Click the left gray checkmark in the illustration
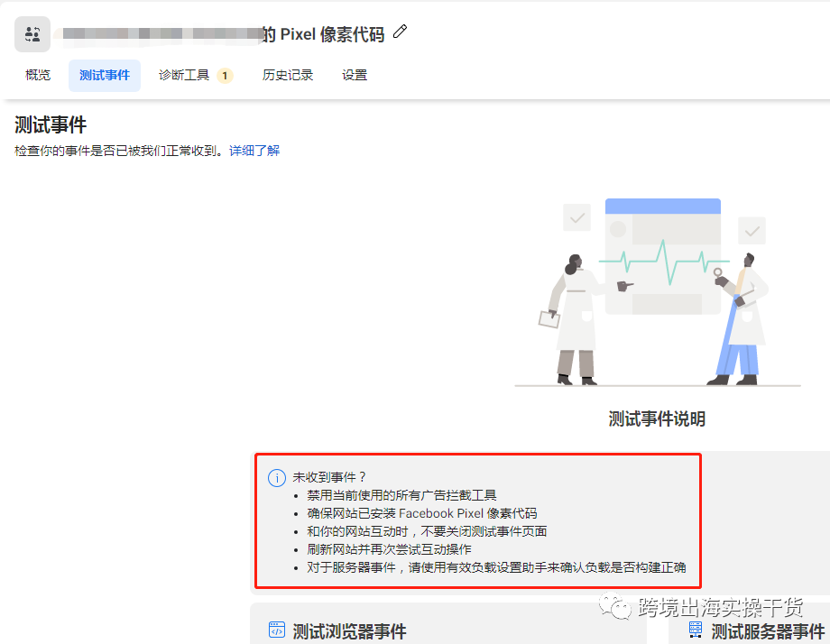The height and width of the screenshot is (644, 830). click(576, 217)
